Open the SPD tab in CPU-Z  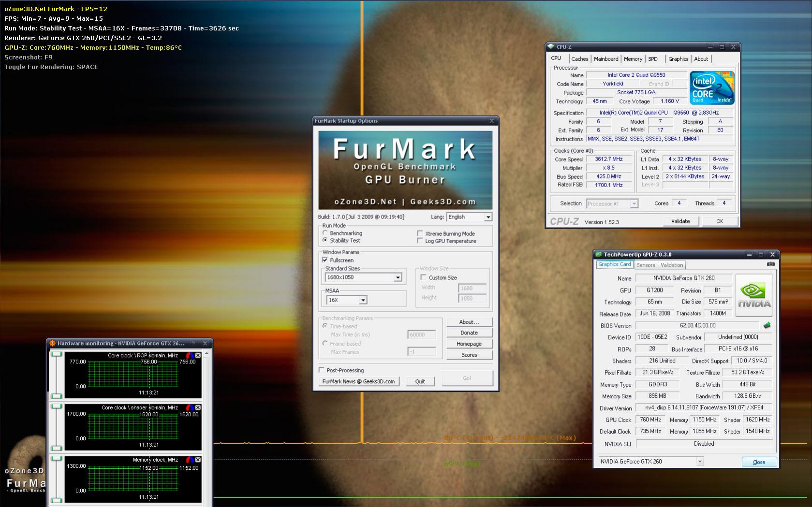point(653,59)
